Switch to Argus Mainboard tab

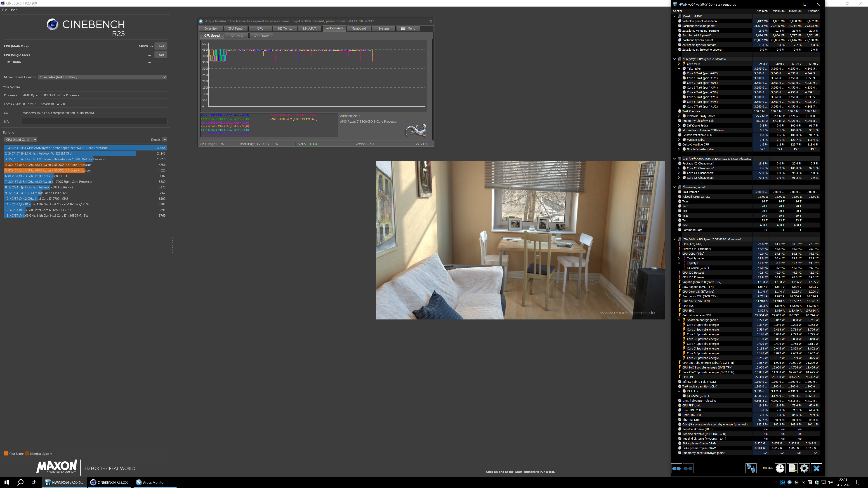coord(359,29)
